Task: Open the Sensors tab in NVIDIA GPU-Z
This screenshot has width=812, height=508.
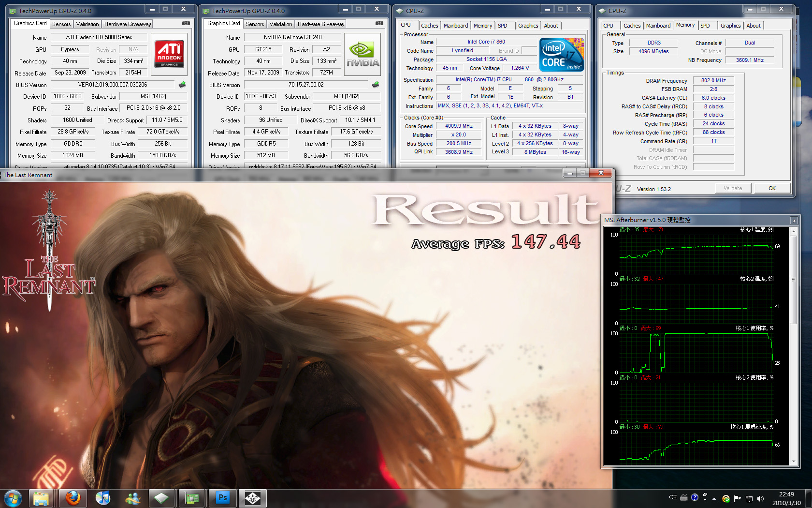Action: coord(255,24)
